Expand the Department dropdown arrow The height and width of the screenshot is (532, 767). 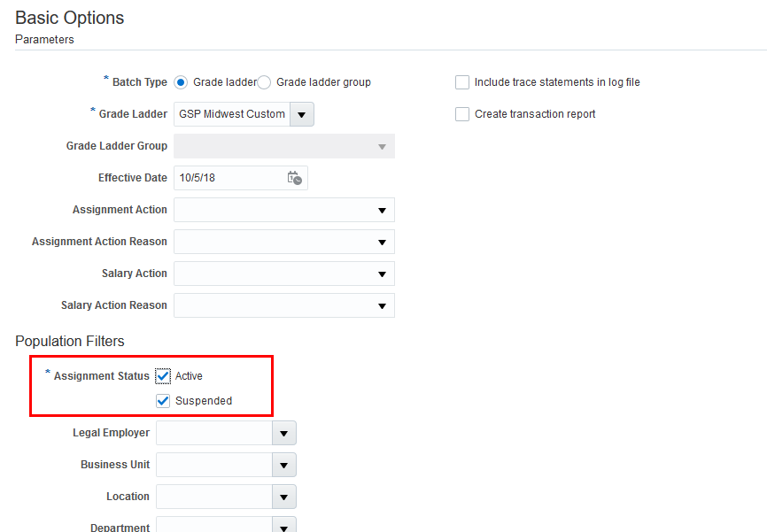(x=284, y=527)
